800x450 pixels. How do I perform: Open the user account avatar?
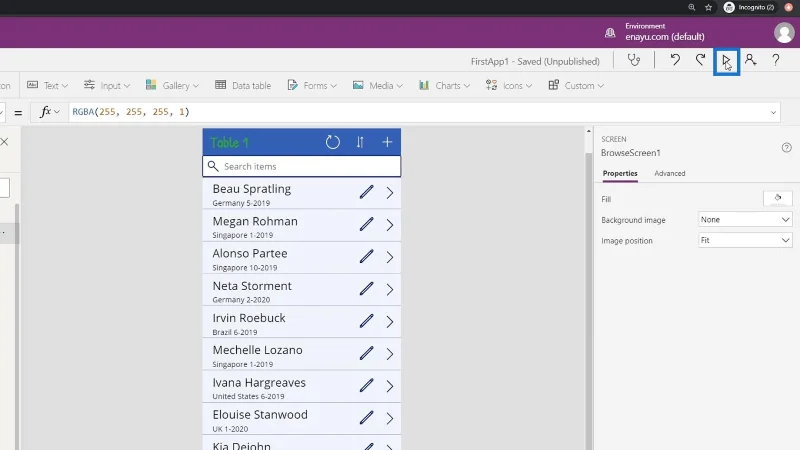pos(784,33)
